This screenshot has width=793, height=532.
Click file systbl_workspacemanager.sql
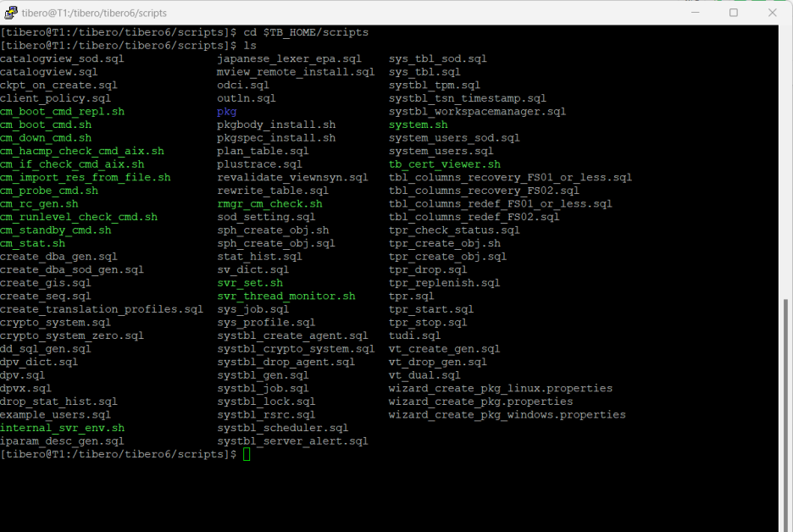click(477, 111)
